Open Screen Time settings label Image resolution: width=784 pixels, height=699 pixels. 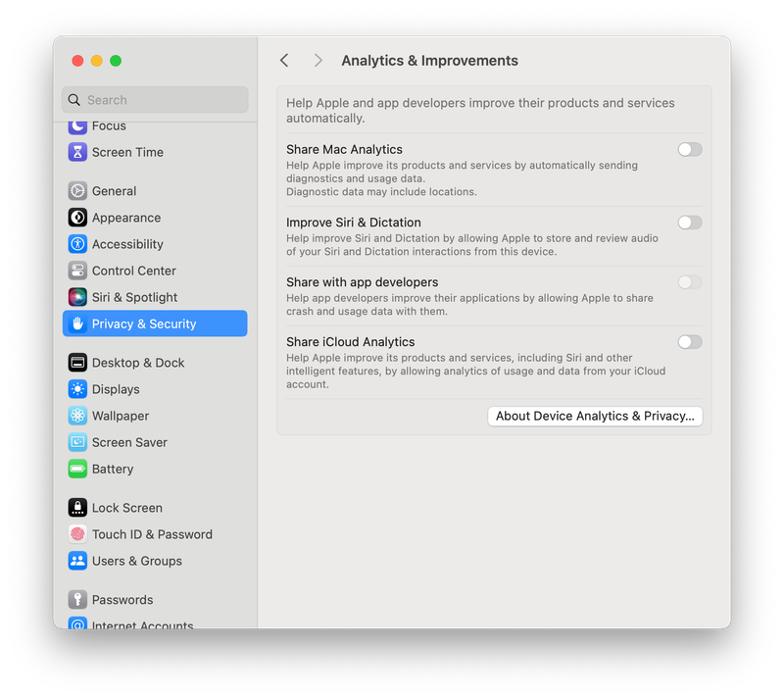pos(127,152)
